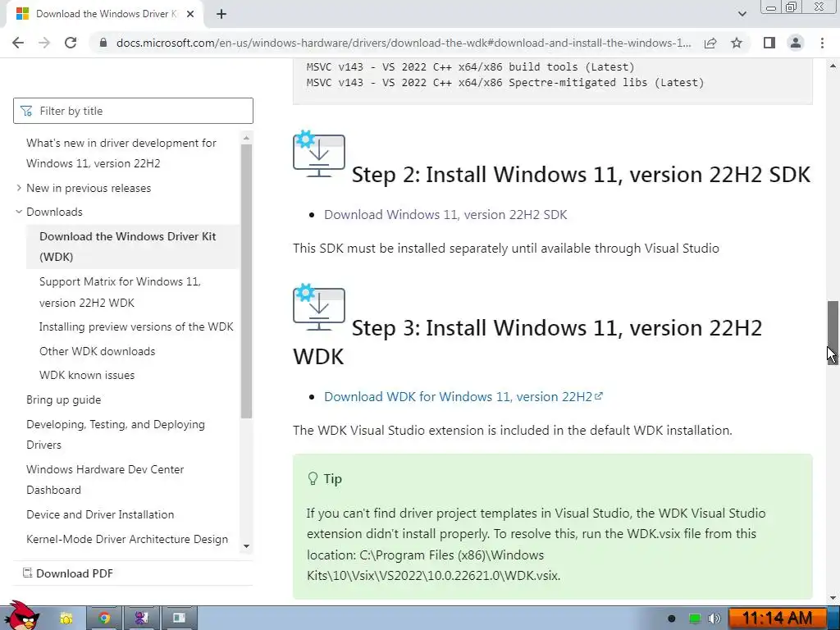Open a new browser tab
The width and height of the screenshot is (840, 630).
221,14
